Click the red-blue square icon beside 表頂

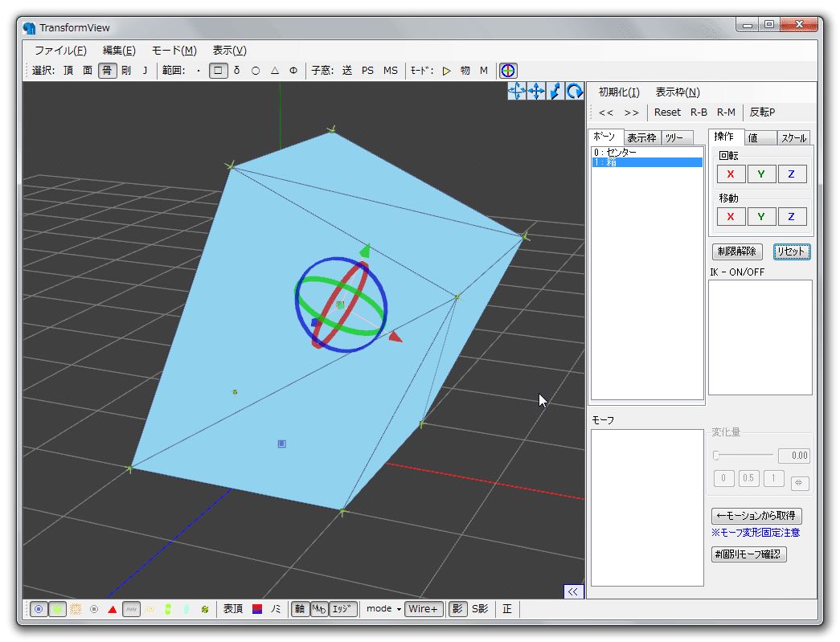point(257,609)
